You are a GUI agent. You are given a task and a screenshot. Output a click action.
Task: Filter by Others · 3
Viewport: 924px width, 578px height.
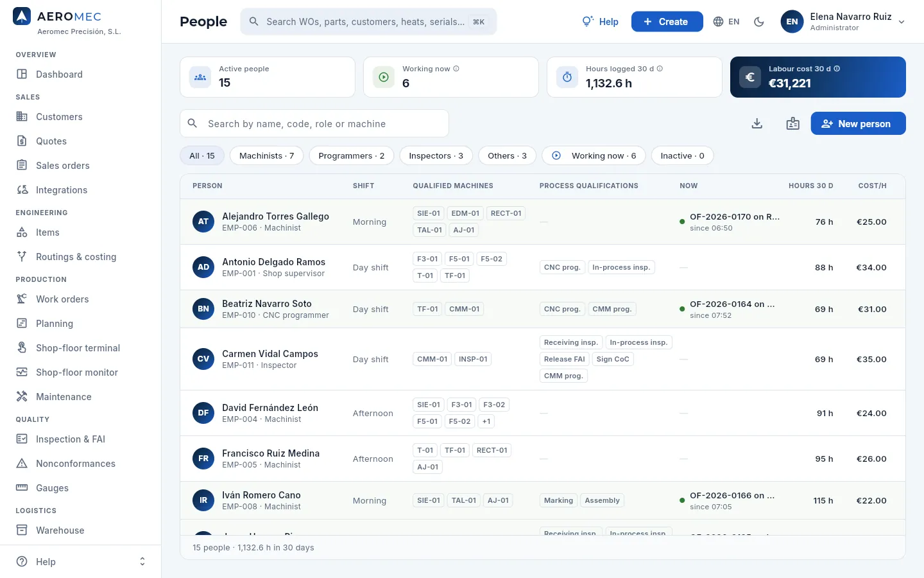click(507, 155)
